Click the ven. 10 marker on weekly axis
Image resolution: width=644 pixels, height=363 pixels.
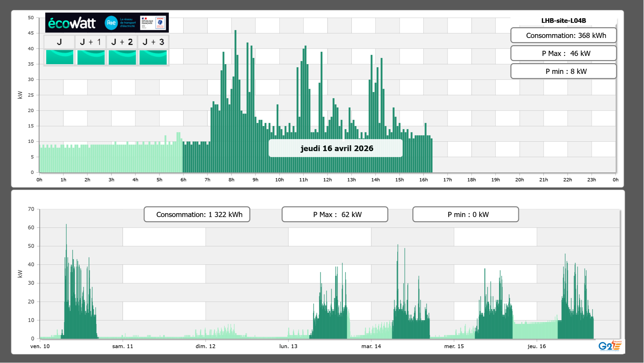[x=40, y=346]
